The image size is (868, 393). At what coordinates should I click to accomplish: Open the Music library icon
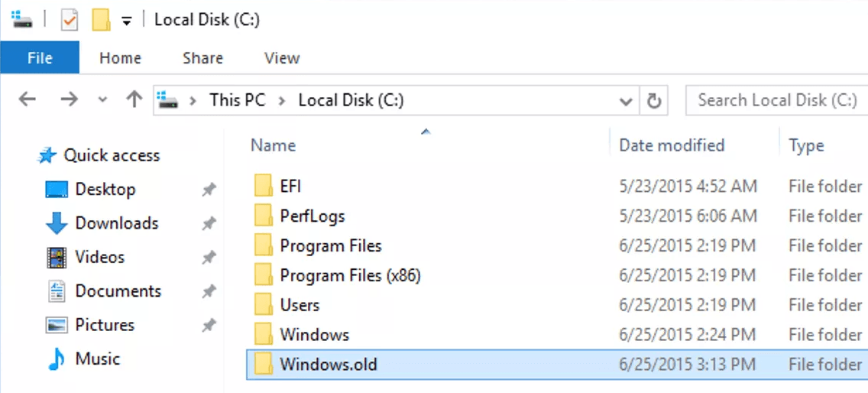[x=57, y=359]
